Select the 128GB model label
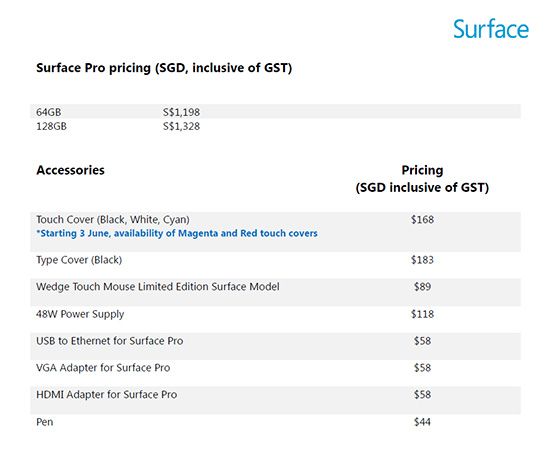The width and height of the screenshot is (550, 454). (x=51, y=126)
